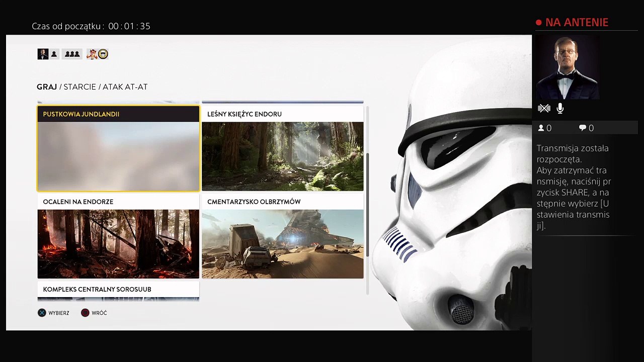
Task: Click the player avatar in the party bar
Action: [43, 54]
